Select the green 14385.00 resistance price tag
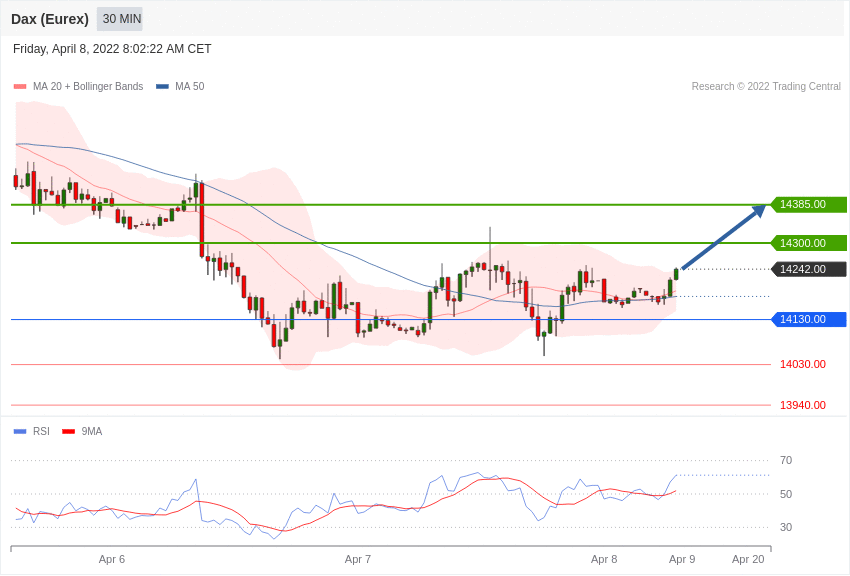This screenshot has height=576, width=850. (808, 205)
